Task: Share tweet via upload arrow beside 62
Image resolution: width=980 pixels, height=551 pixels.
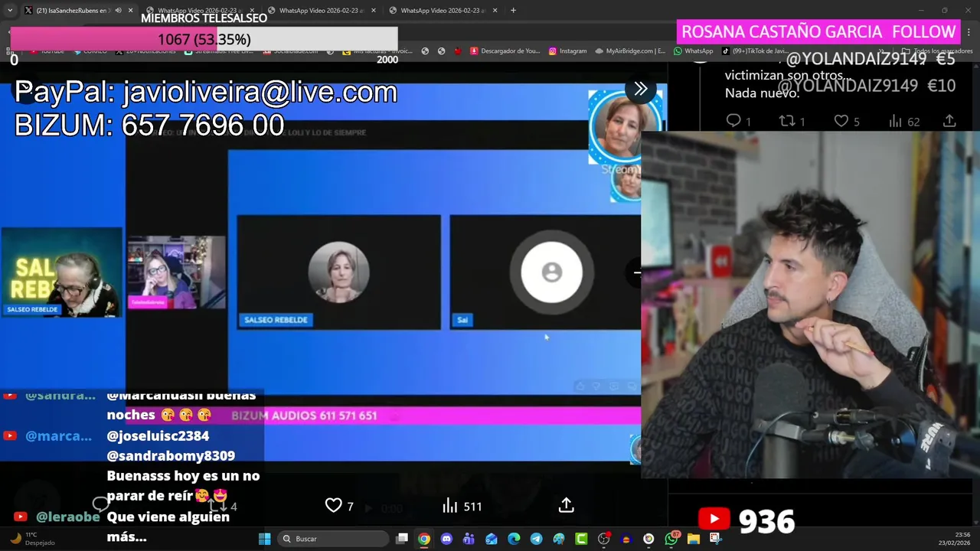Action: click(x=949, y=121)
